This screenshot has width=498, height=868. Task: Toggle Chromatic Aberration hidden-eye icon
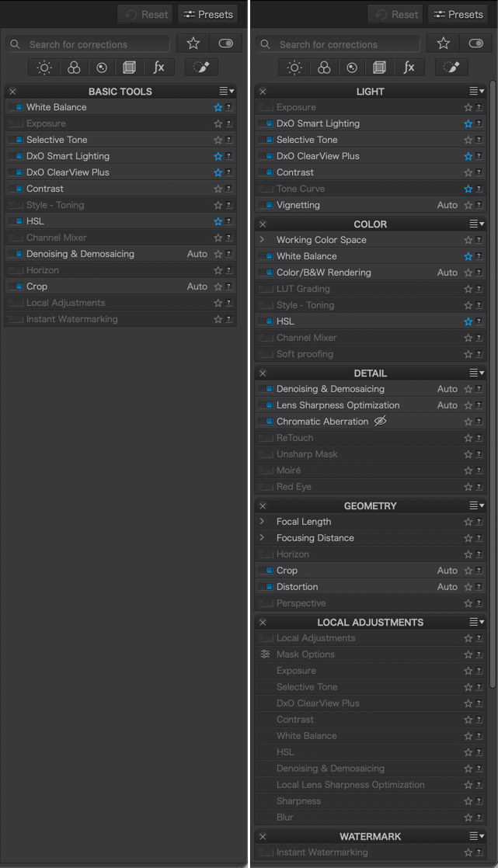[x=380, y=422]
